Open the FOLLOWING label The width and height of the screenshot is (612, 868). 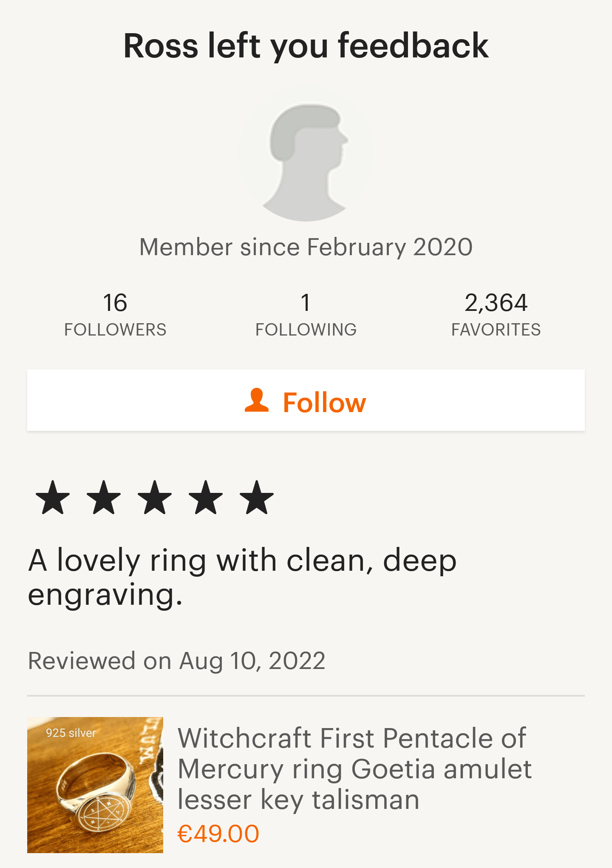tap(306, 330)
